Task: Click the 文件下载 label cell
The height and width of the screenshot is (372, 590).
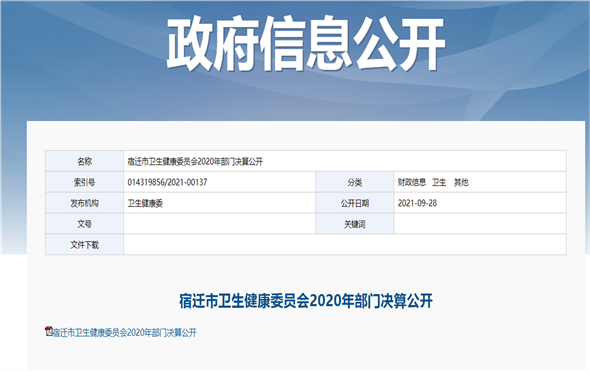Action: [85, 244]
